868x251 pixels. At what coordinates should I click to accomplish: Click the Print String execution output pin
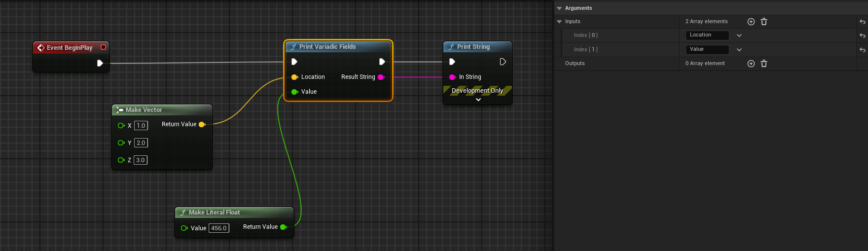click(x=503, y=62)
